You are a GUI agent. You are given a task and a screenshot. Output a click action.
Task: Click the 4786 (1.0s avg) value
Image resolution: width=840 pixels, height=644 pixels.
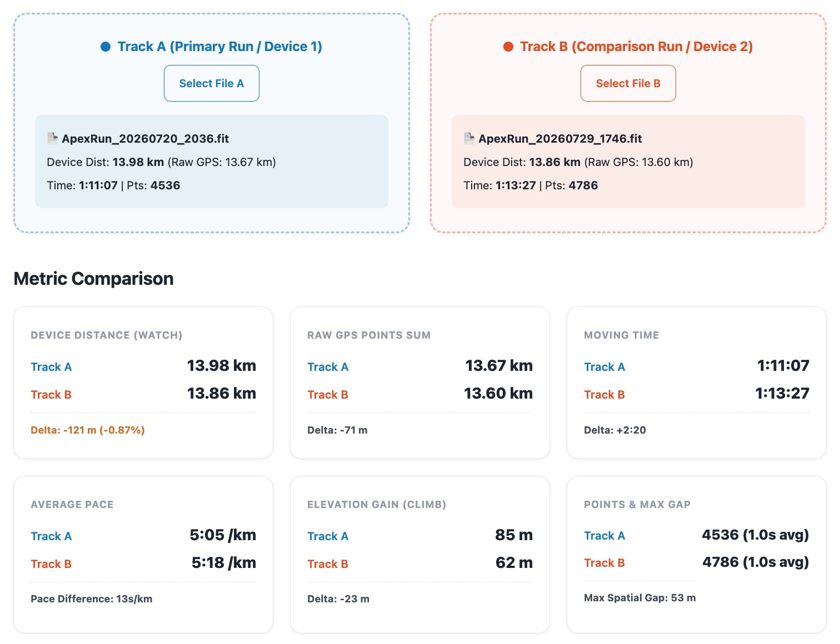click(755, 562)
